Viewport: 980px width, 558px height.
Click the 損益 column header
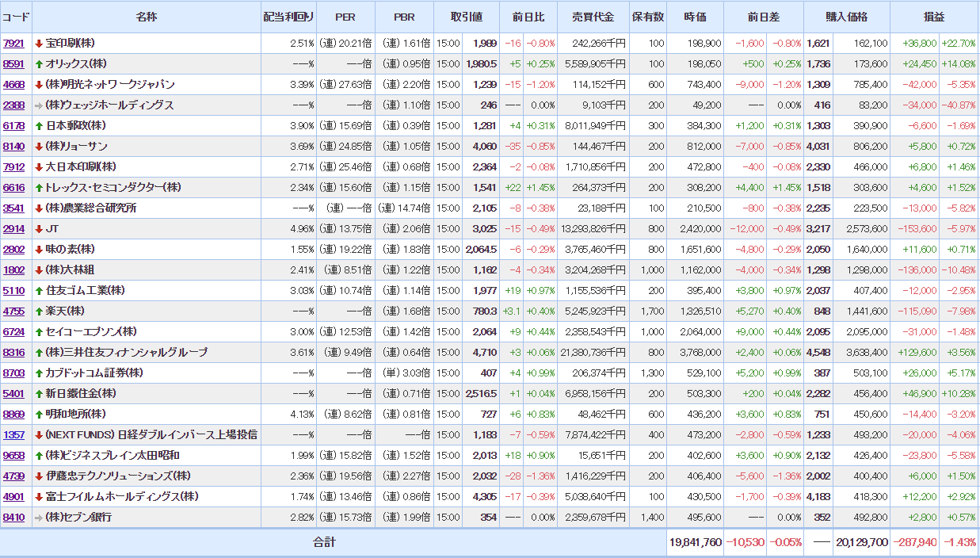pos(934,17)
